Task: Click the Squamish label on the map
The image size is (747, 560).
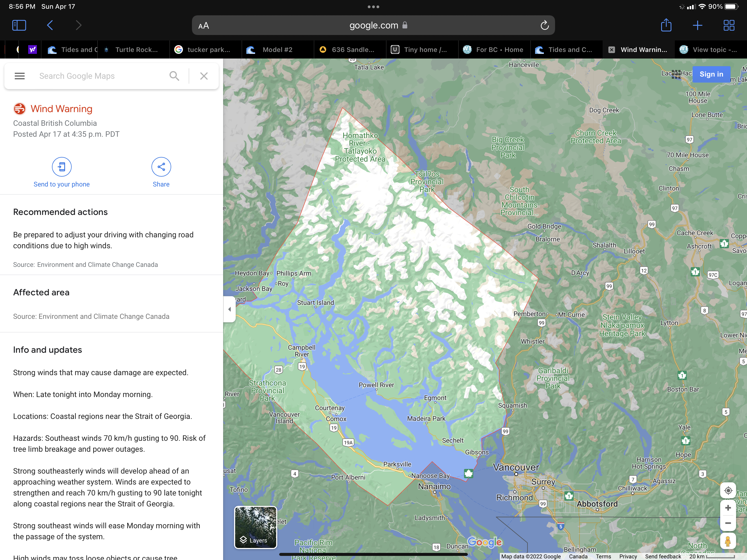Action: (x=512, y=405)
